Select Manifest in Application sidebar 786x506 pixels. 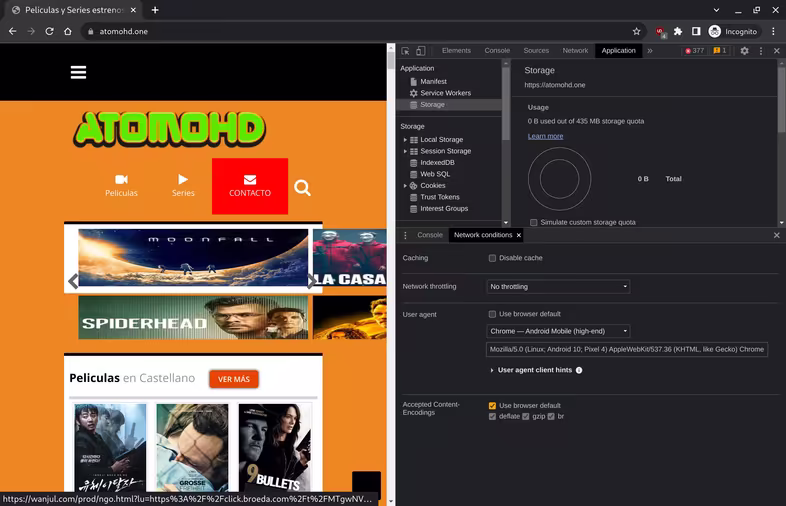(433, 81)
